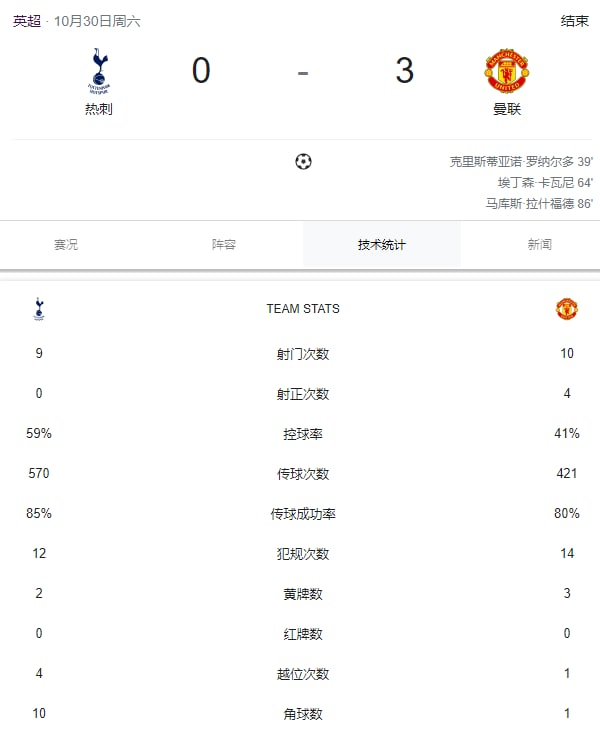Click the 射门次数 stat label
The height and width of the screenshot is (743, 600).
(303, 353)
